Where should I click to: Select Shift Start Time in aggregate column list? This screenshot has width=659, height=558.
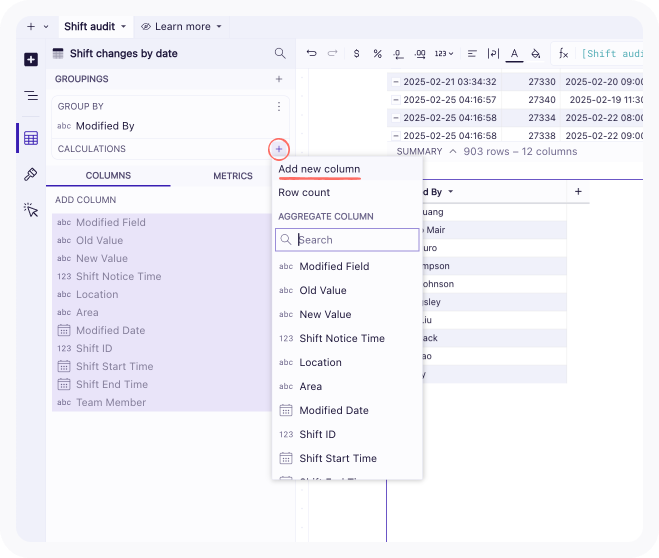[x=347, y=458]
